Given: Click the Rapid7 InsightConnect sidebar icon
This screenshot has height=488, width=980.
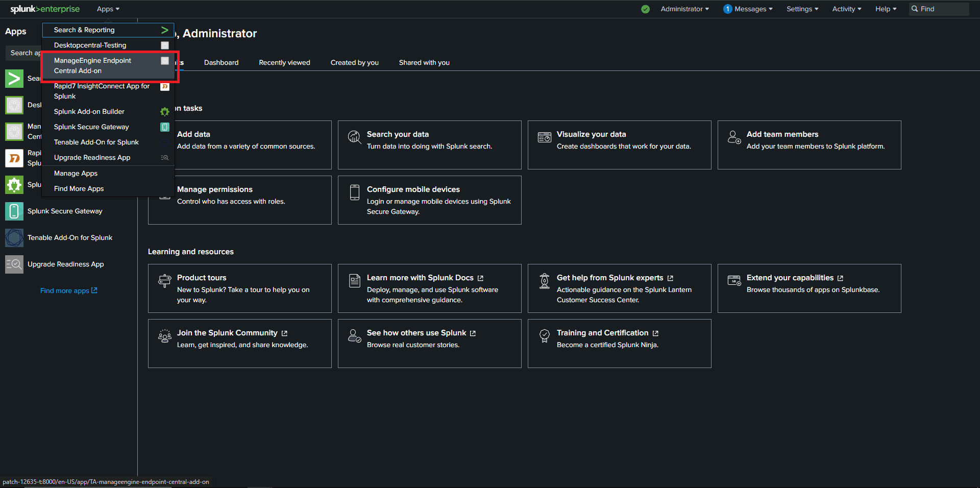Looking at the screenshot, I should click(x=14, y=158).
